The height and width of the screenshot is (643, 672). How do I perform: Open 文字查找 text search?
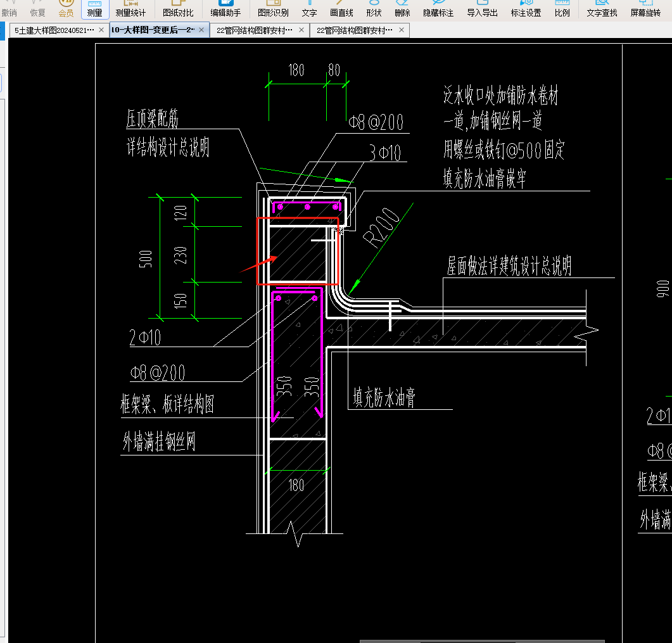[602, 9]
